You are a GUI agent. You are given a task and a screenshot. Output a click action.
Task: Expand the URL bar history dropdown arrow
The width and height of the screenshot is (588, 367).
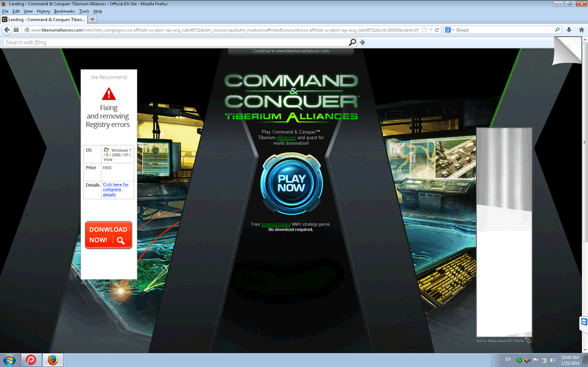click(x=431, y=30)
